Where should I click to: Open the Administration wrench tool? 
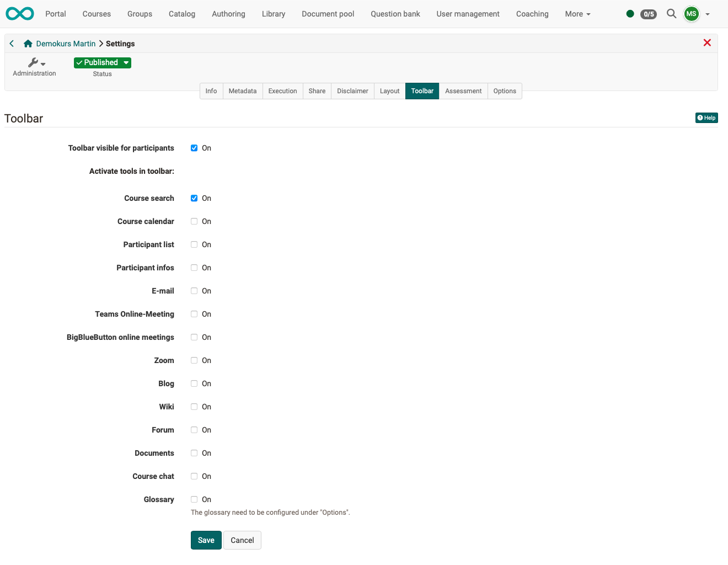tap(34, 63)
